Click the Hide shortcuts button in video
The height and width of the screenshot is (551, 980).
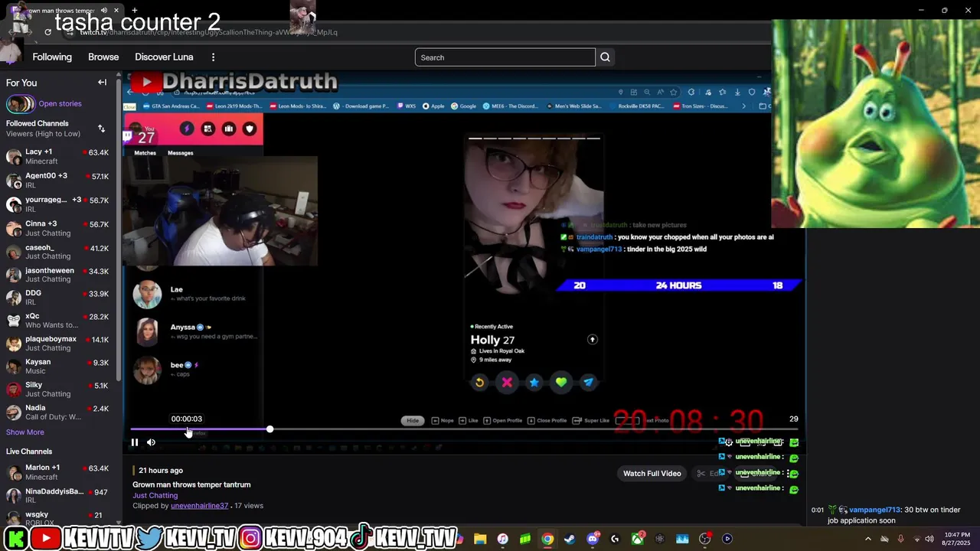tap(413, 421)
